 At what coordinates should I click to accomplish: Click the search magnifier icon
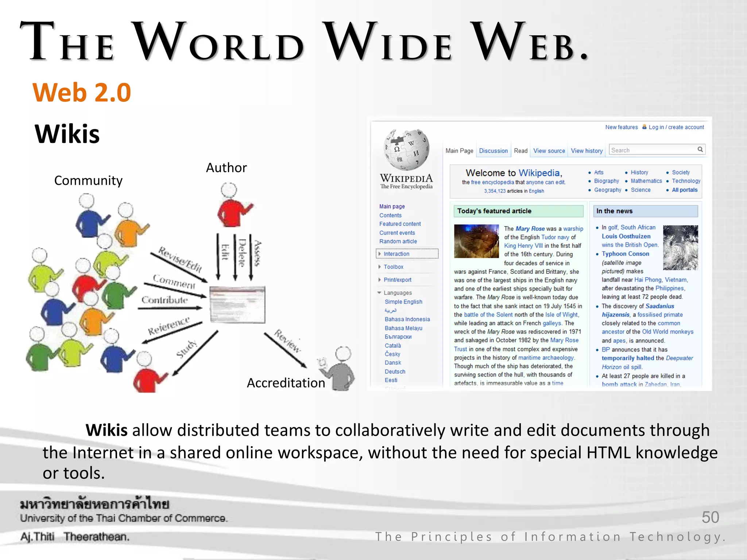click(x=700, y=149)
